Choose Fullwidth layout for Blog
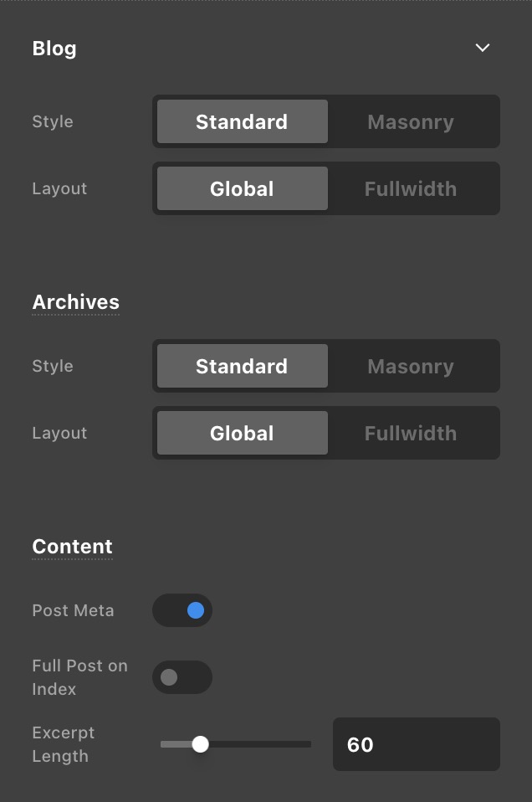 pos(411,189)
